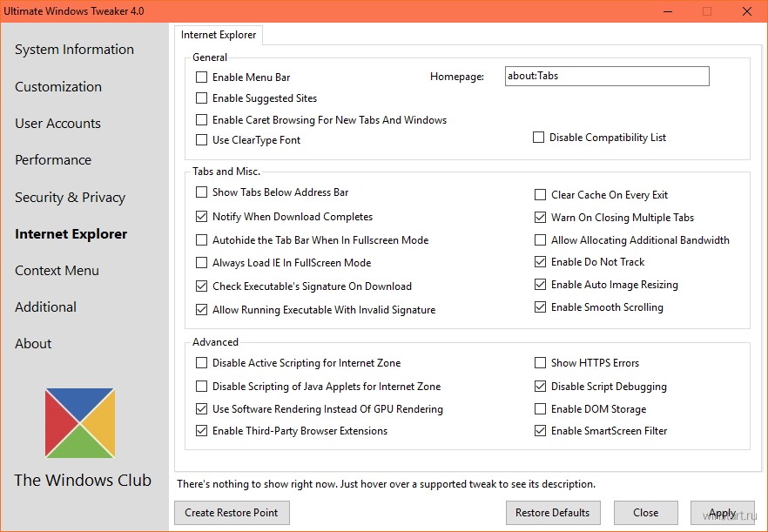
Task: Uncheck Use Software Rendering Instead Of GPU
Action: 201,409
